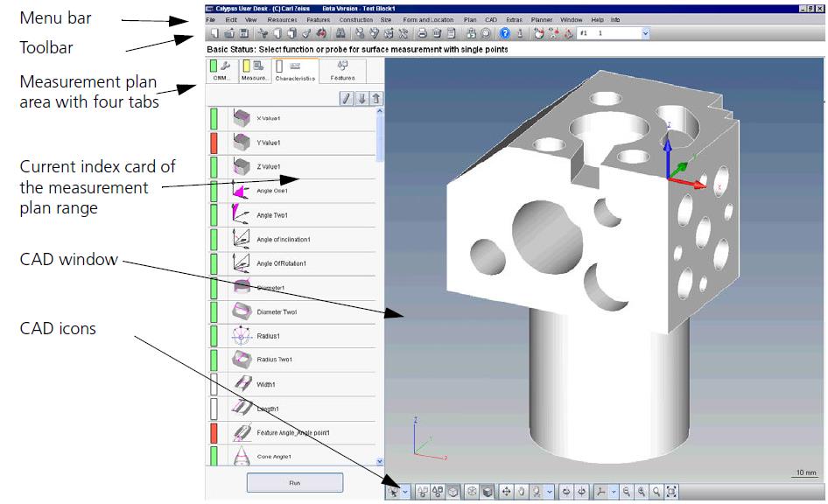Screen dimensions: 828x504
Task: Open the Planner menu
Action: (542, 19)
